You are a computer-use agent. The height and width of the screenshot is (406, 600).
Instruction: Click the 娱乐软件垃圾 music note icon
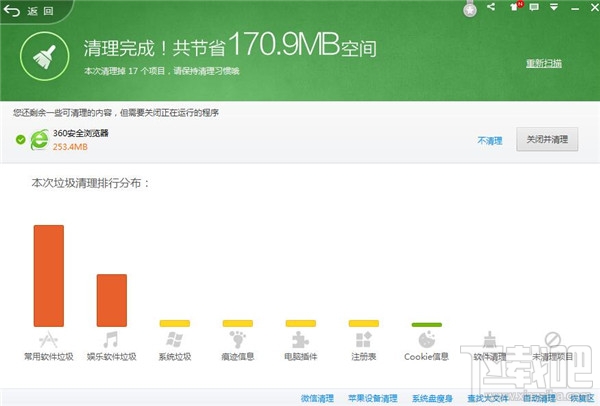click(111, 340)
